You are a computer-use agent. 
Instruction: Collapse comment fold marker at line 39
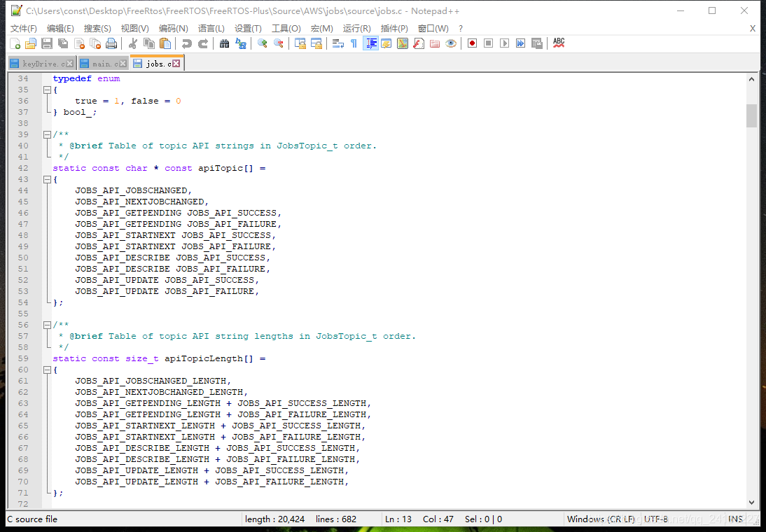point(47,134)
